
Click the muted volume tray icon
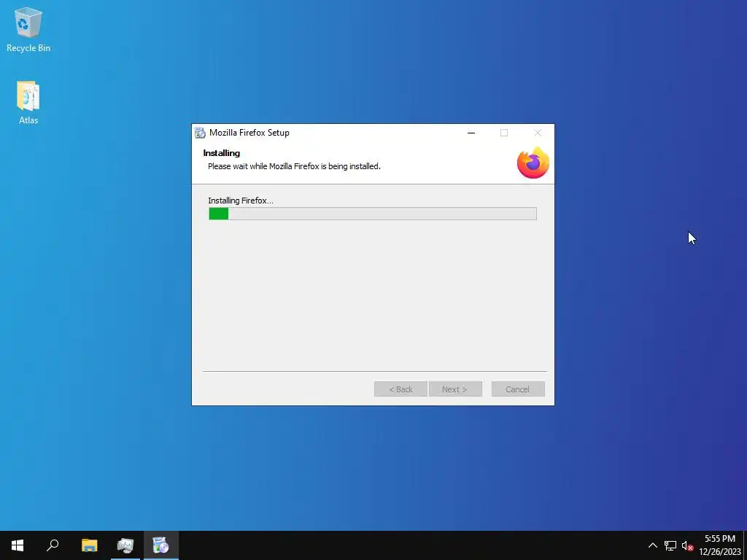(687, 545)
